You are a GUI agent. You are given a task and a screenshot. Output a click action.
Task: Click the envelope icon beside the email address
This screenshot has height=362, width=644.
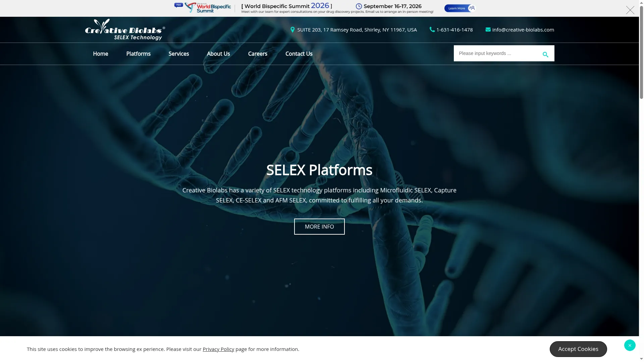tap(488, 29)
